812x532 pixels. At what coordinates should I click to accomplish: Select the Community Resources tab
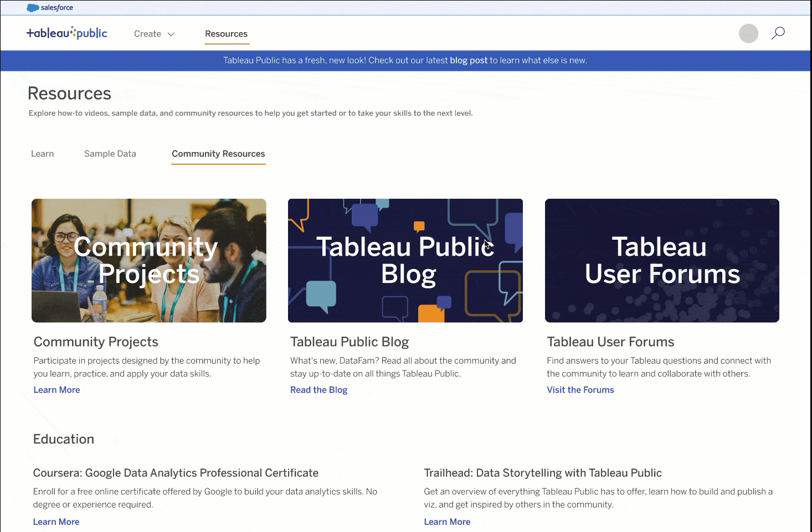(218, 154)
